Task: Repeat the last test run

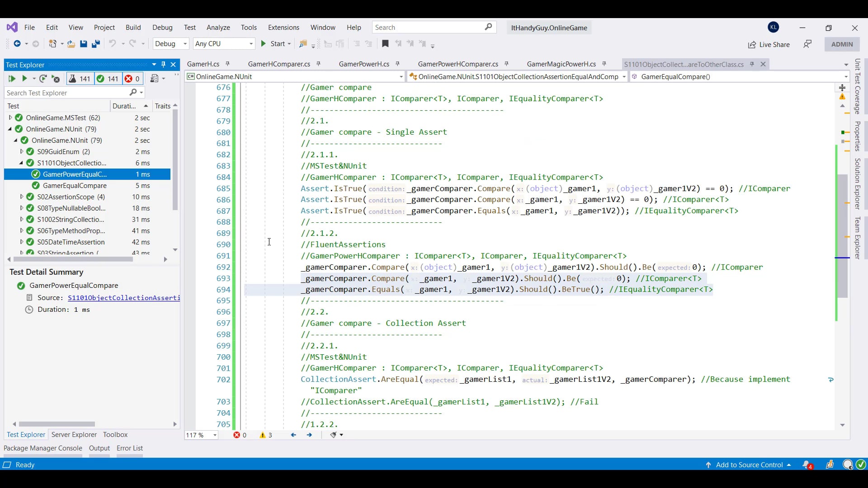Action: 43,79
